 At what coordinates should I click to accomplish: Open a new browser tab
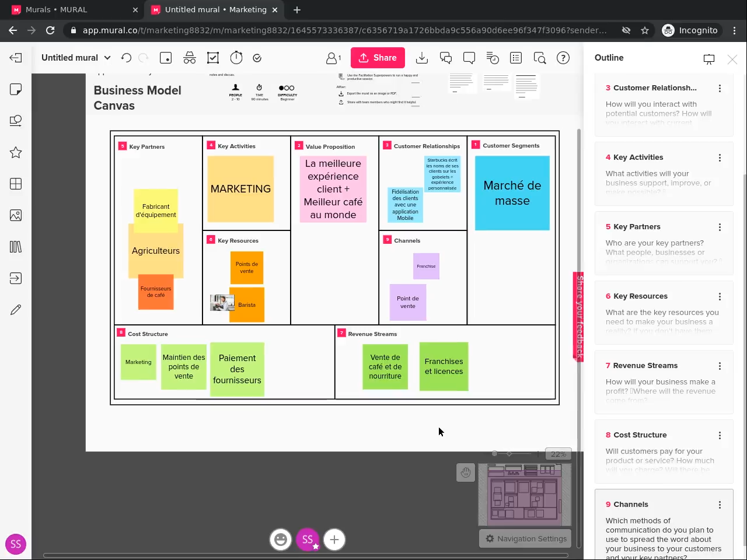click(x=297, y=10)
